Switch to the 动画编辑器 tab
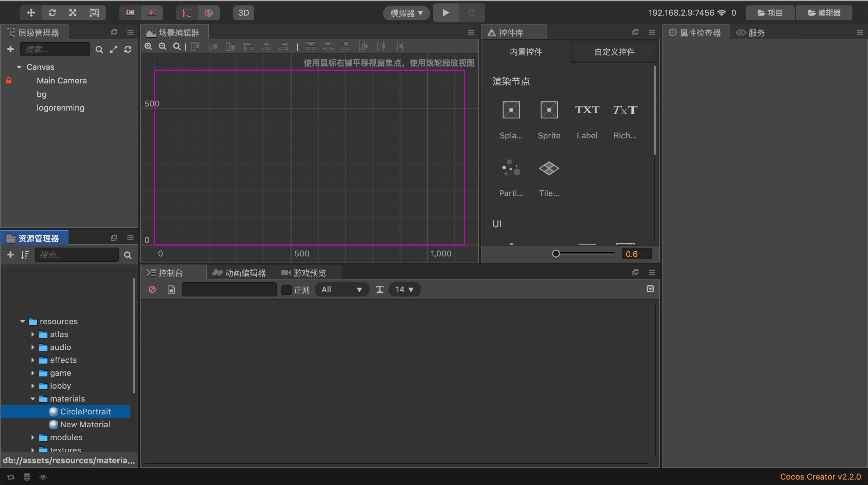Image resolution: width=868 pixels, height=485 pixels. [239, 273]
